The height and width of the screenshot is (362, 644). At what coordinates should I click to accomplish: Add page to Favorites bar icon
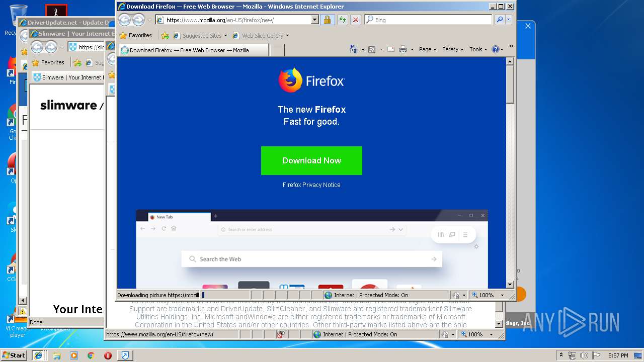coord(165,35)
